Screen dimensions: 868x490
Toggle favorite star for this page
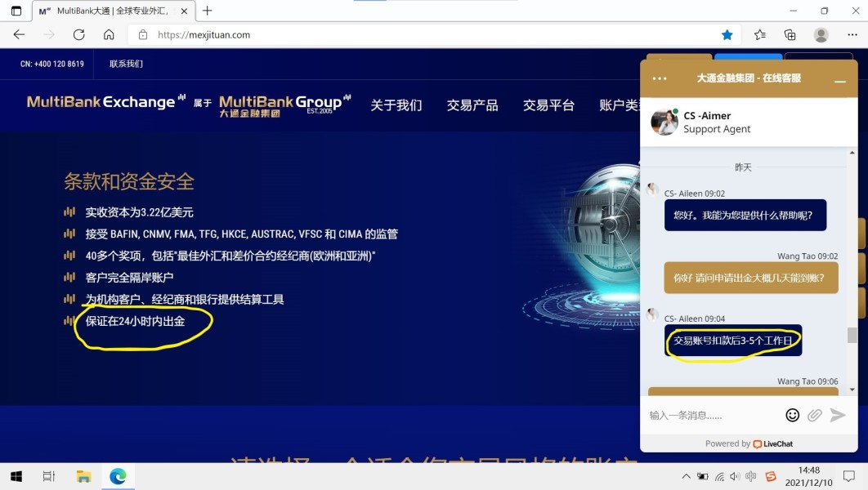click(x=727, y=35)
